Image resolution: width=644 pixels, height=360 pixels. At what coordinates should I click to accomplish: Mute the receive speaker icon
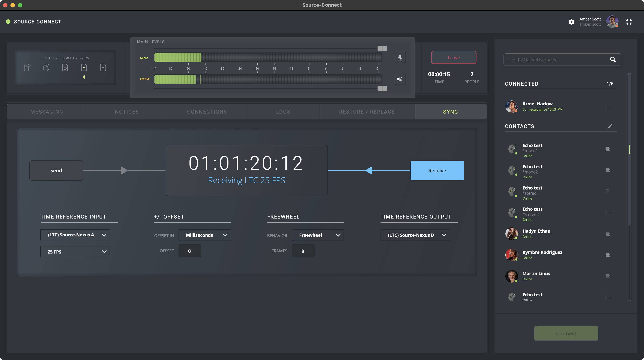(400, 79)
